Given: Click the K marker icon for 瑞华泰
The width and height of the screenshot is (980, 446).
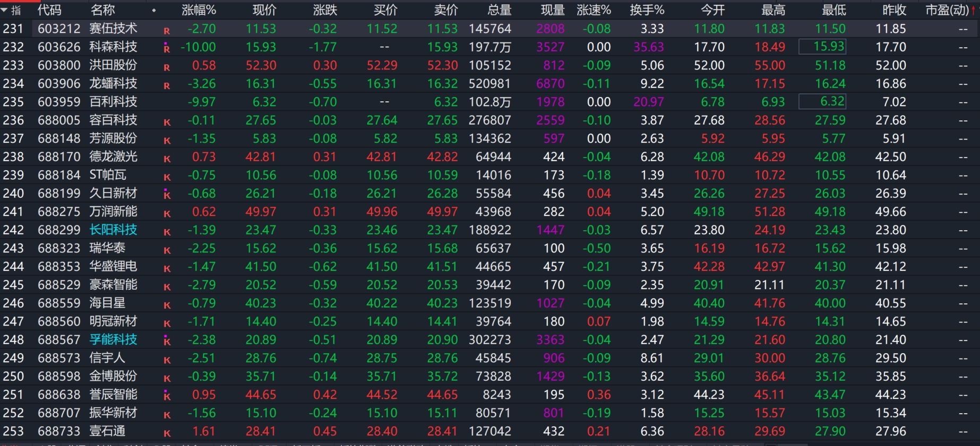Looking at the screenshot, I should 167,250.
